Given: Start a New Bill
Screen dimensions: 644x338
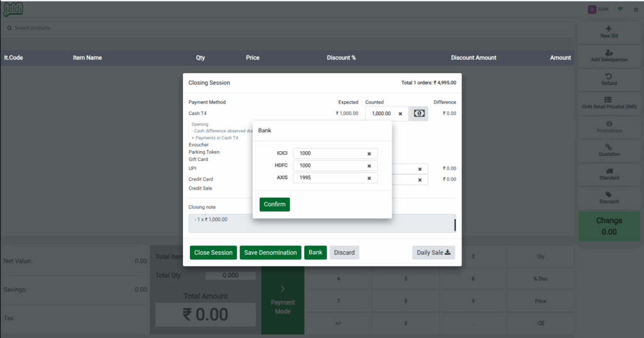Looking at the screenshot, I should [x=609, y=32].
